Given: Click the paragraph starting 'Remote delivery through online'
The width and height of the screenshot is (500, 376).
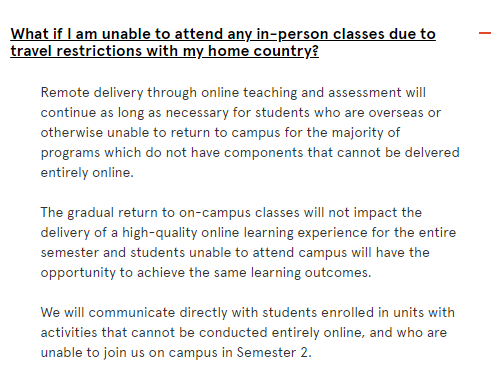Looking at the screenshot, I should click(250, 132).
